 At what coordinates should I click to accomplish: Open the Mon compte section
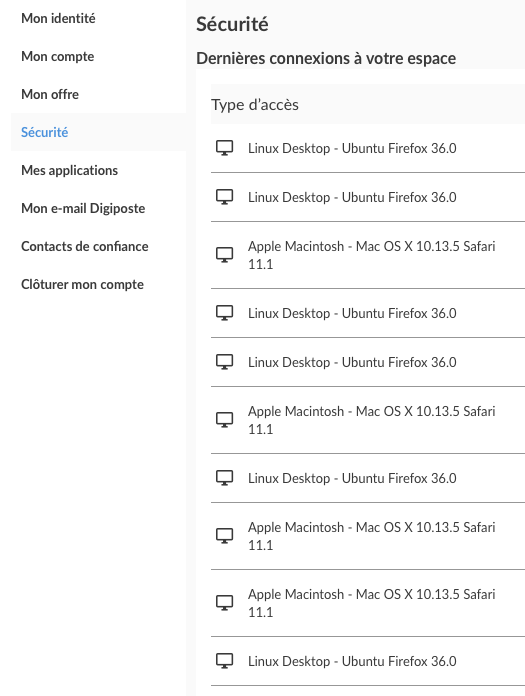click(58, 56)
